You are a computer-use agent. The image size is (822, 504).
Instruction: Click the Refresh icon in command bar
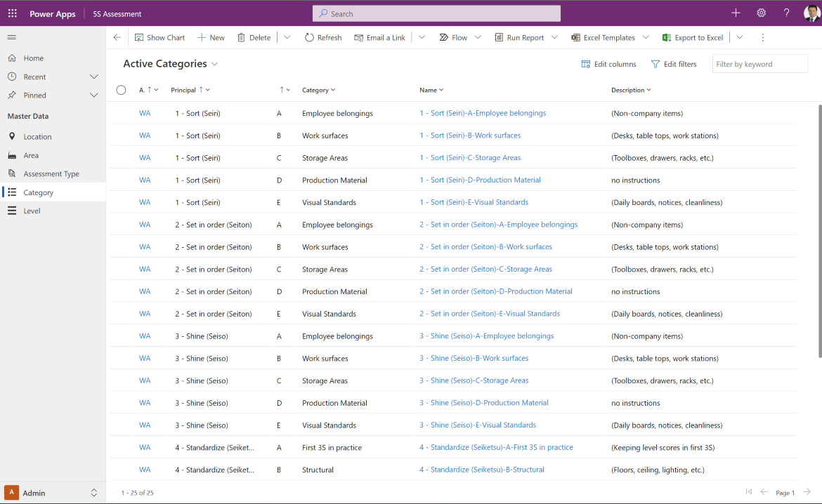(x=309, y=38)
